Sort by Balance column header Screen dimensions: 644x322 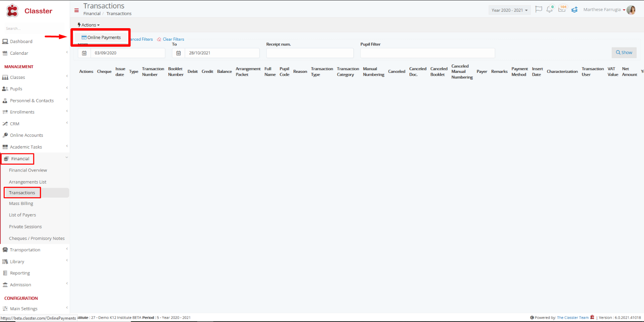(x=225, y=72)
